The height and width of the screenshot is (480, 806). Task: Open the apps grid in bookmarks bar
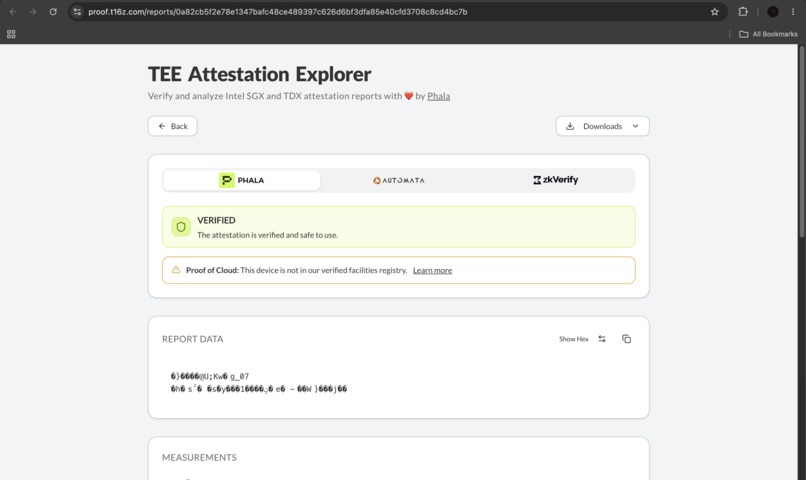pyautogui.click(x=11, y=34)
